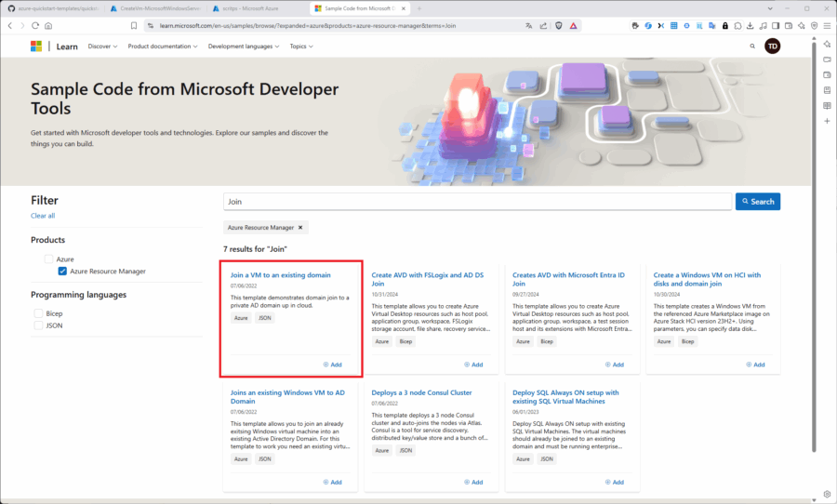Screen dimensions: 837x504
Task: Go to browser home page icon
Action: pos(48,26)
